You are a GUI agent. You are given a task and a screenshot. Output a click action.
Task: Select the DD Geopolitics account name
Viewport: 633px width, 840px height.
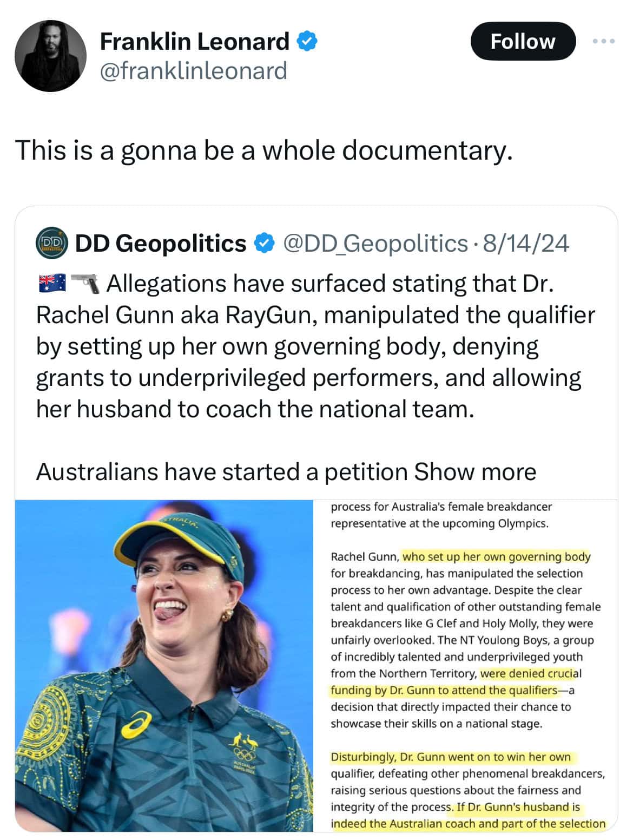click(x=161, y=244)
